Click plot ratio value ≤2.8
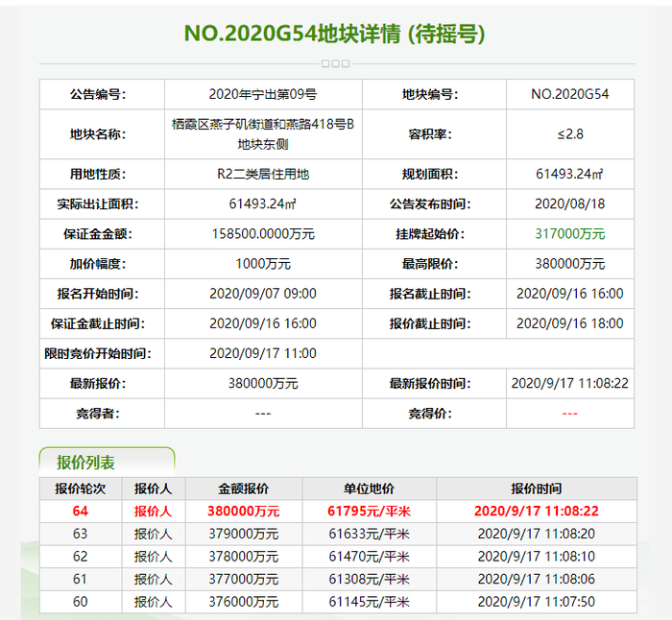The image size is (672, 620). pyautogui.click(x=570, y=134)
